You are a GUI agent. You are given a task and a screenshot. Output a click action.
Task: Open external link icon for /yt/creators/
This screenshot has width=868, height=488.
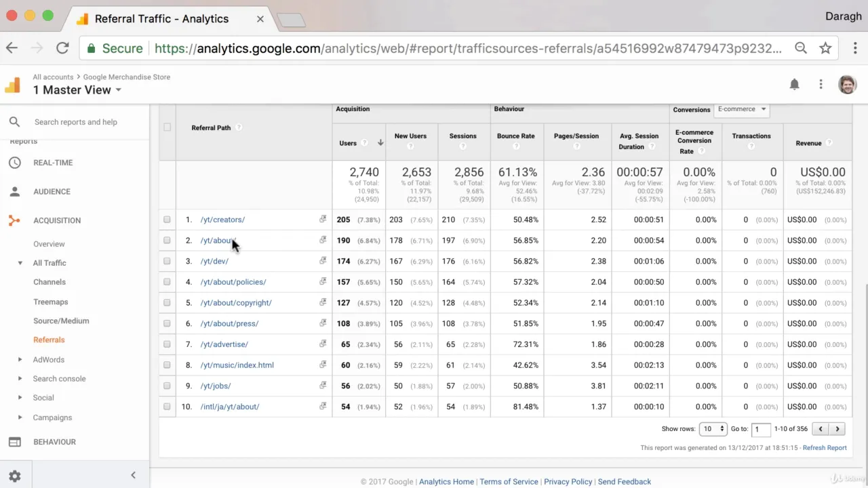coord(323,219)
